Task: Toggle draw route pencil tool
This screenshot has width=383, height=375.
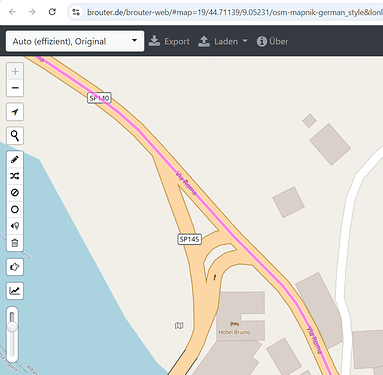Action: tap(15, 160)
